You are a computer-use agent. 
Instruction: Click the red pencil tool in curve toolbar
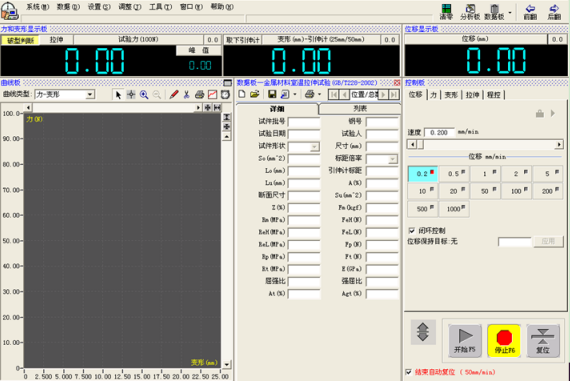(174, 95)
